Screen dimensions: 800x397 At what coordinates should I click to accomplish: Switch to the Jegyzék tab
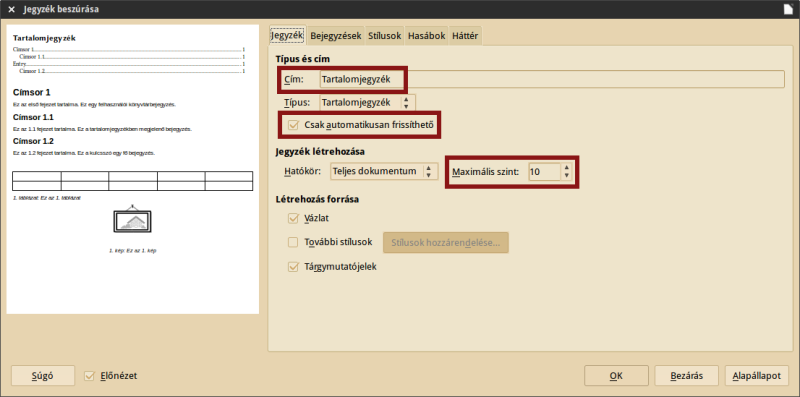[287, 36]
